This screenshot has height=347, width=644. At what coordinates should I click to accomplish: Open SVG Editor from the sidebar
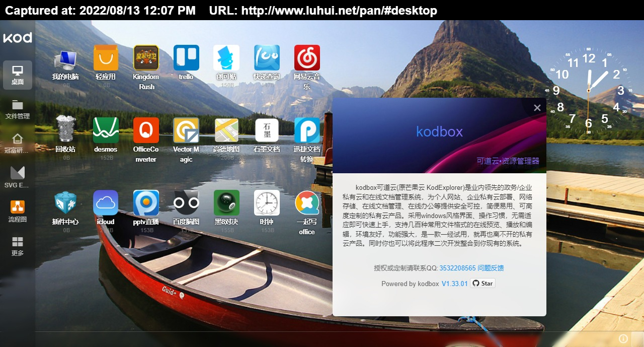(18, 178)
